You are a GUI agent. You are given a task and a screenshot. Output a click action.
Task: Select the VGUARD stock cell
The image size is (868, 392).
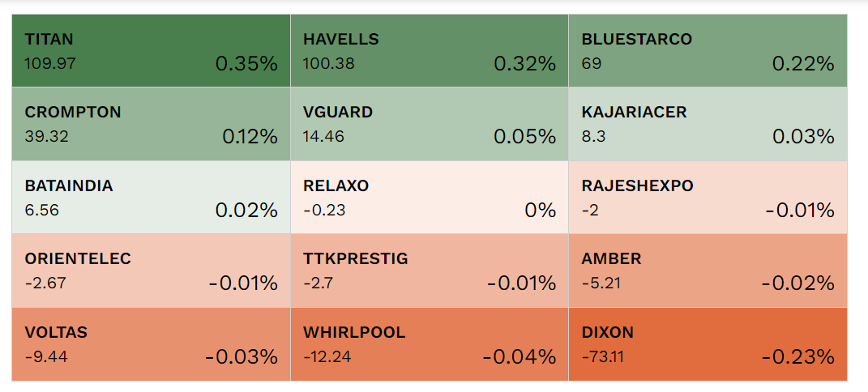point(429,124)
